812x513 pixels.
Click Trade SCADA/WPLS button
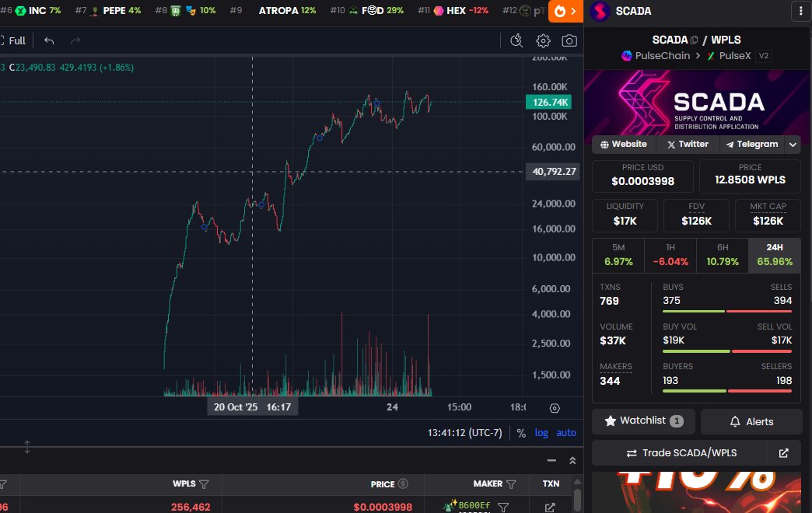pyautogui.click(x=681, y=453)
